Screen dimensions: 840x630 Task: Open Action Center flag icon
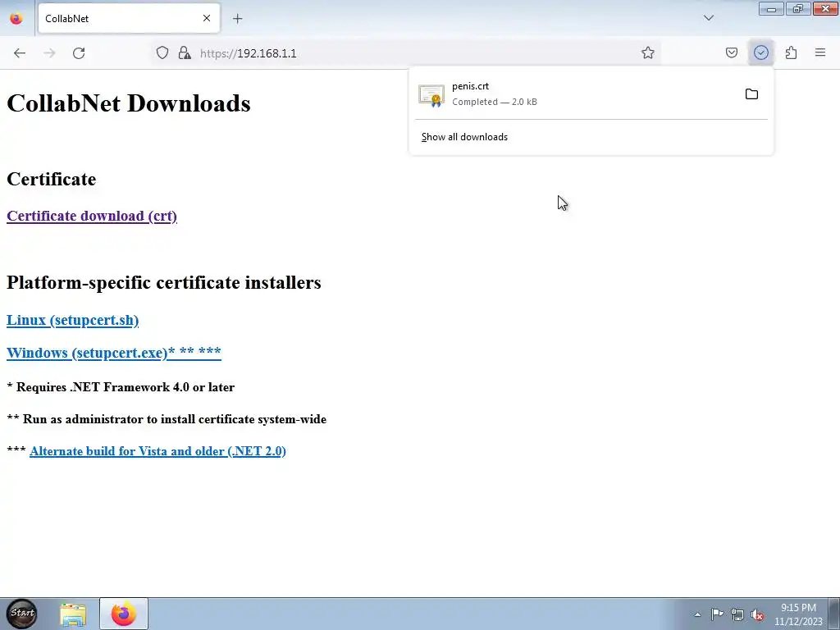[717, 614]
